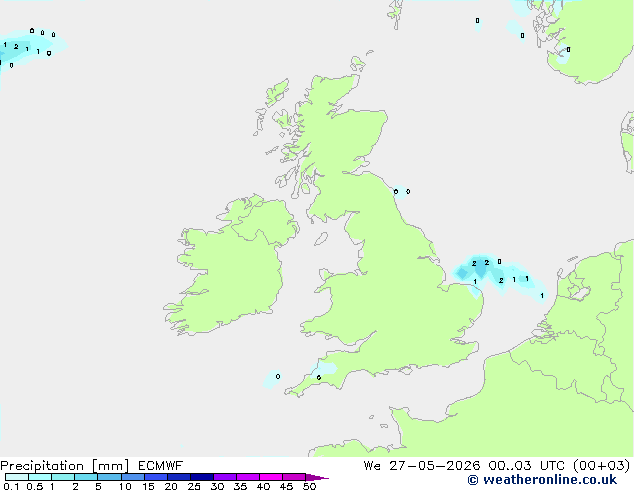Click the Isle of Man outline

(321, 239)
